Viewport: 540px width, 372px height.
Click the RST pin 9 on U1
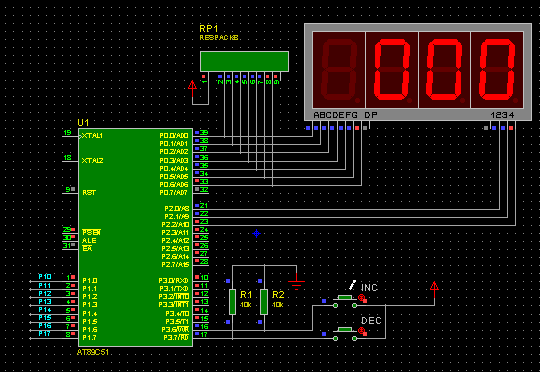[x=71, y=193]
